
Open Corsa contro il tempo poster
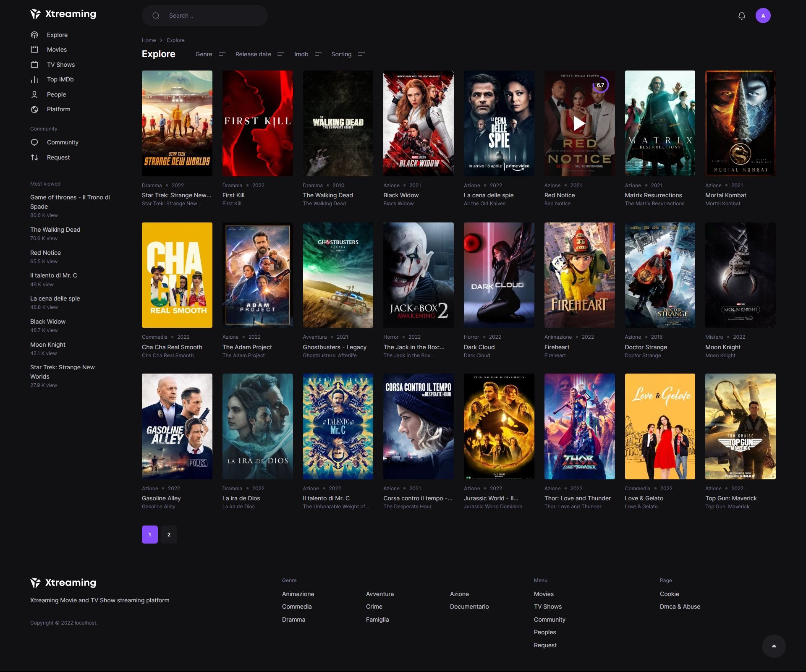pyautogui.click(x=419, y=426)
